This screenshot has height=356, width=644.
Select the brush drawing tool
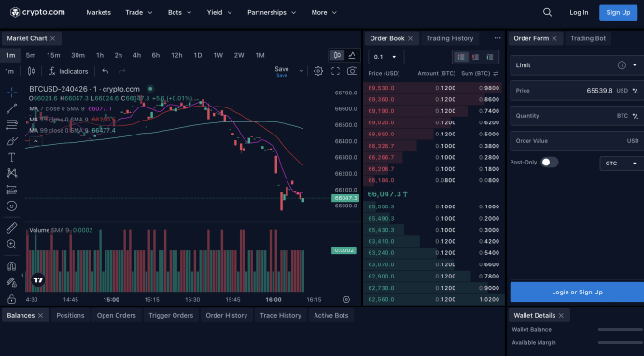coord(11,141)
